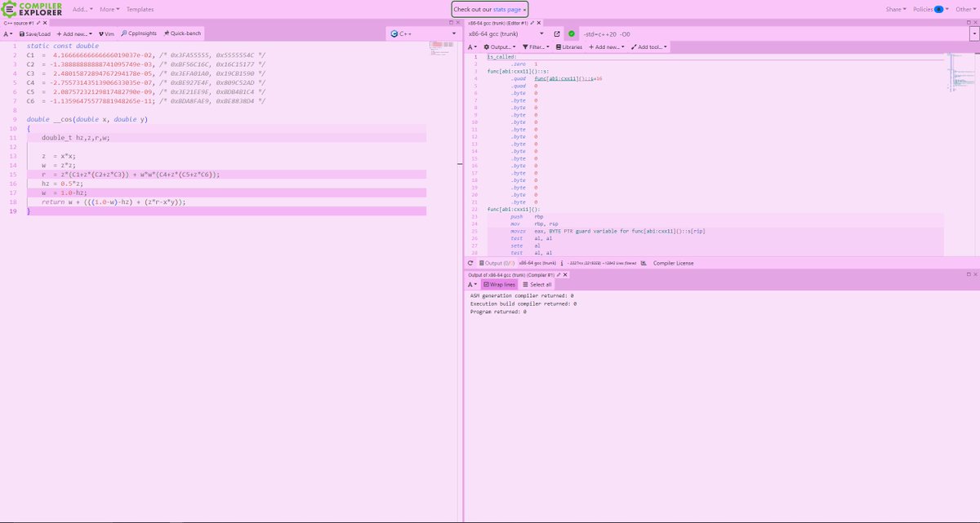The image size is (980, 523).
Task: Open the Other menu
Action: [964, 9]
